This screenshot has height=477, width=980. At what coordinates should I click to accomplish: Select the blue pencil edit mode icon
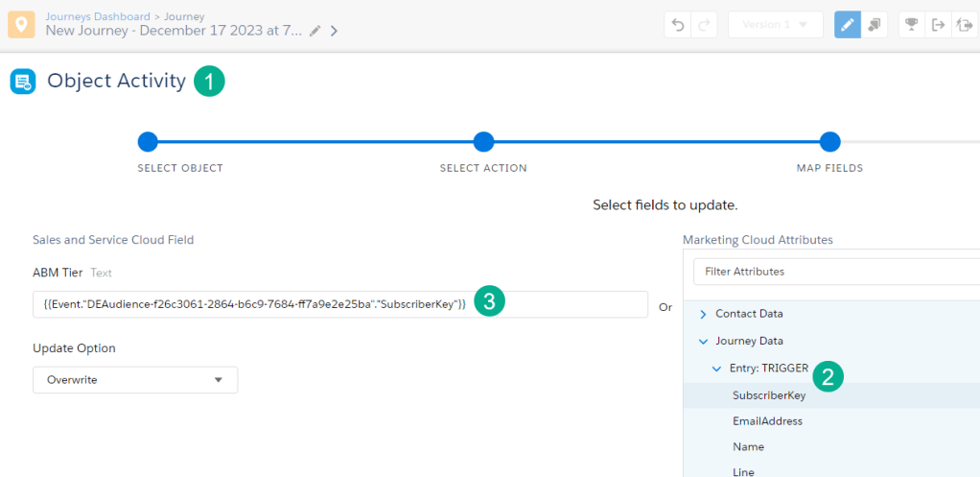(x=847, y=26)
